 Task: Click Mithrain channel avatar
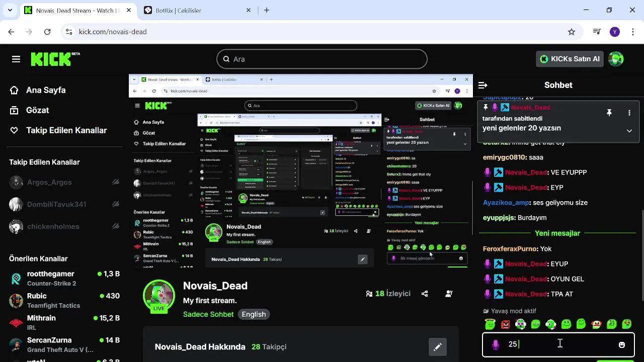click(x=16, y=323)
